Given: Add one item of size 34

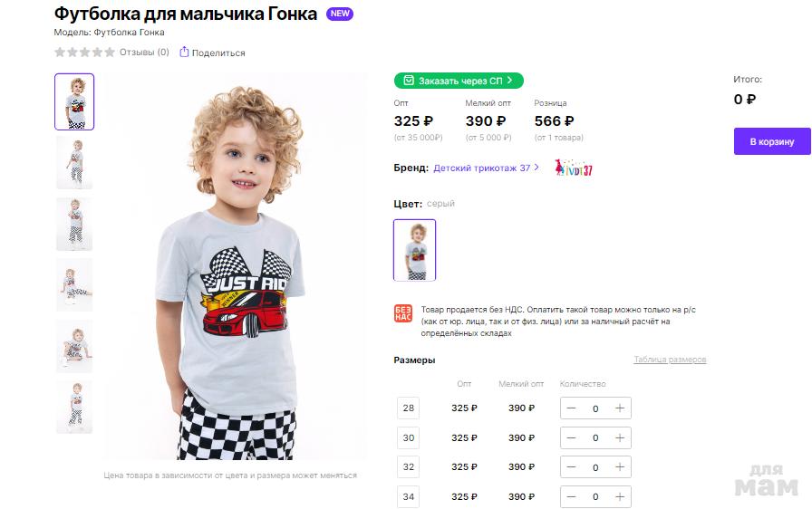Looking at the screenshot, I should point(620,496).
